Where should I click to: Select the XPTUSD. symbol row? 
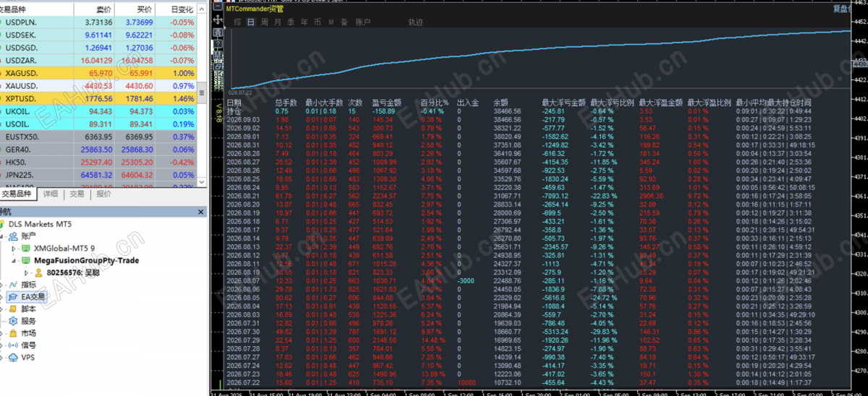click(x=98, y=99)
